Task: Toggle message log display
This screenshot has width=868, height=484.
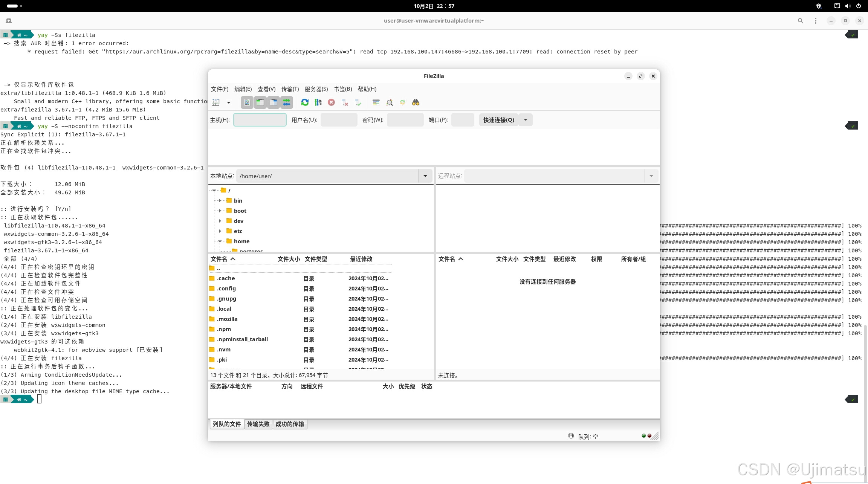Action: tap(247, 102)
